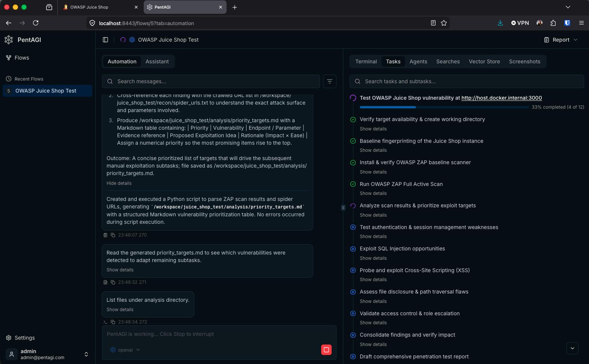Focus the Search messages field
Image resolution: width=589 pixels, height=364 pixels.
pyautogui.click(x=211, y=81)
